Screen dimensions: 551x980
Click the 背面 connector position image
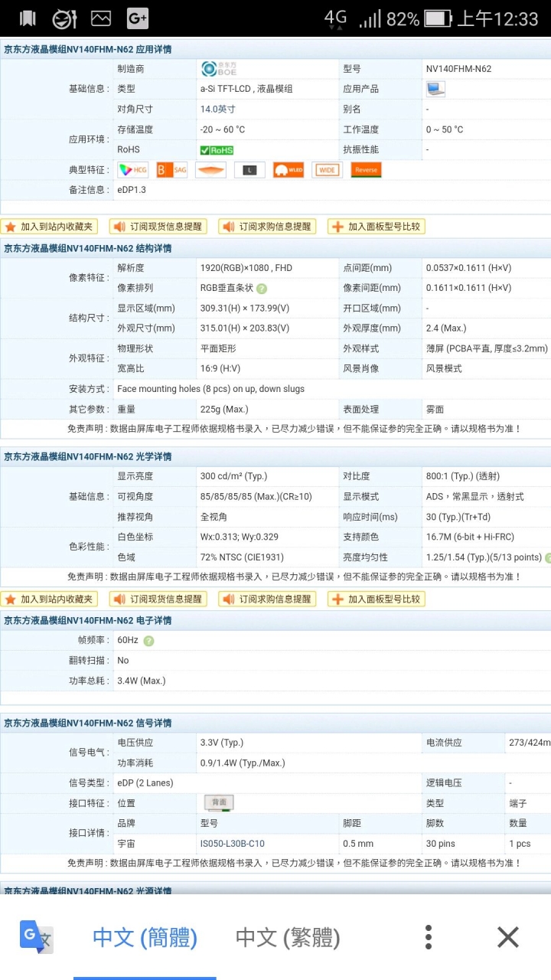click(219, 802)
